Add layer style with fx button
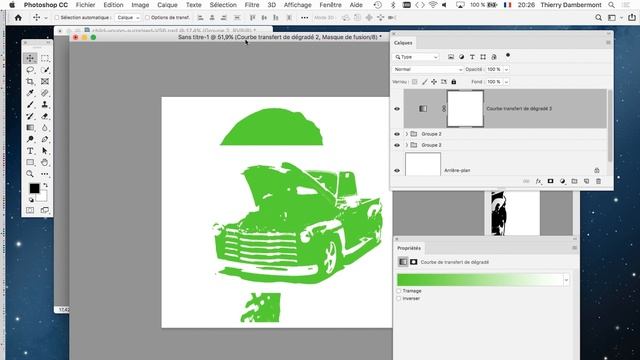640x360 pixels. pos(538,181)
